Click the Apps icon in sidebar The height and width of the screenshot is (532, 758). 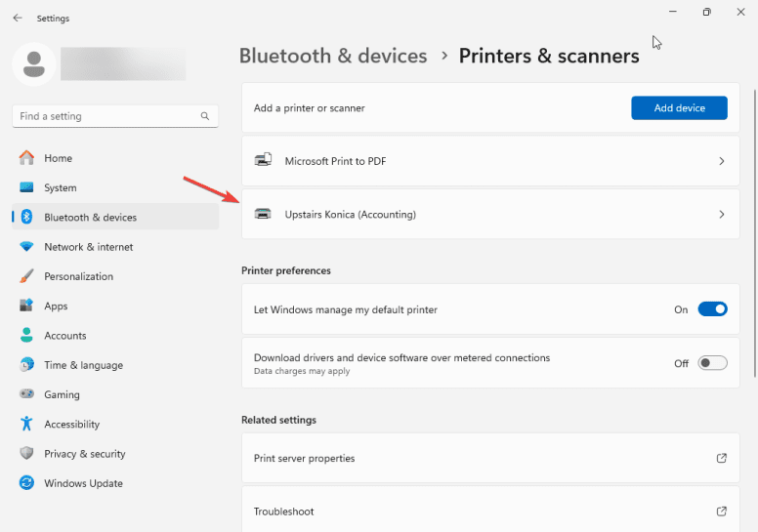[x=26, y=306]
